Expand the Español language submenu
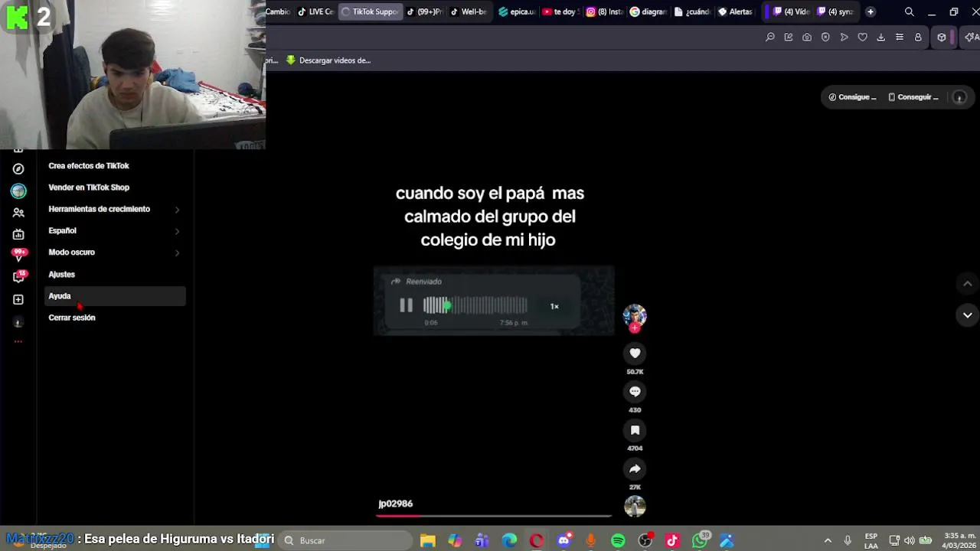980x551 pixels. pyautogui.click(x=115, y=230)
